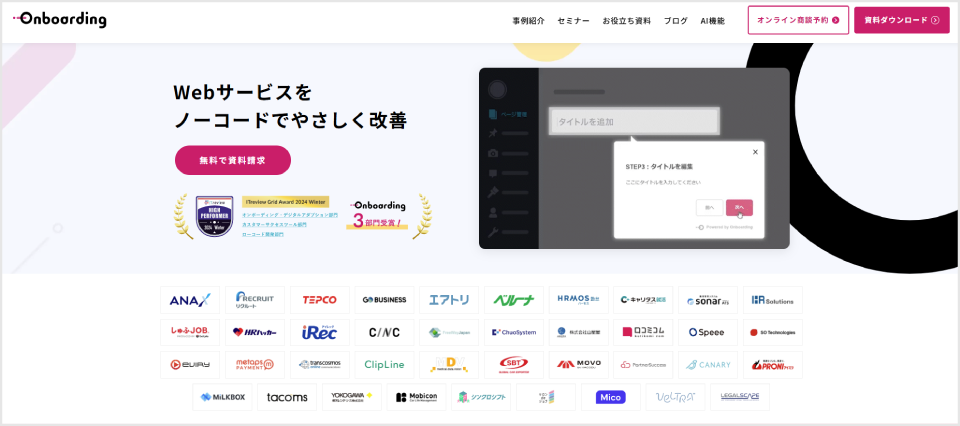Screen dimensions: 960x426
Task: Click the round avatar in demo sidebar
Action: (x=497, y=90)
